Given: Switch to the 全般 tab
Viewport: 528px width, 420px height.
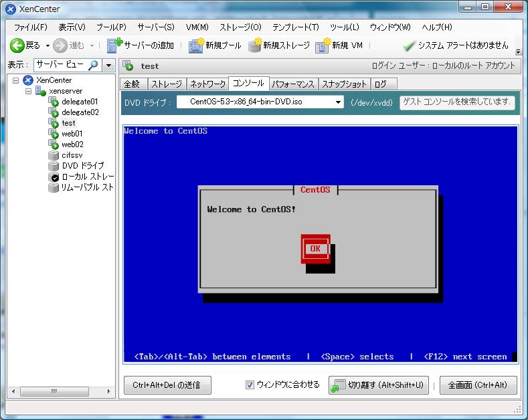Looking at the screenshot, I should pyautogui.click(x=134, y=84).
